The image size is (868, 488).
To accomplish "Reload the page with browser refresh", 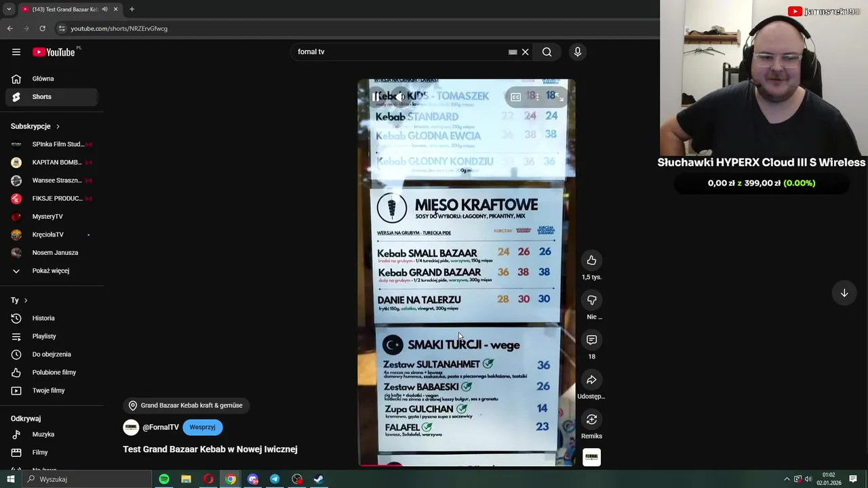I will (42, 28).
